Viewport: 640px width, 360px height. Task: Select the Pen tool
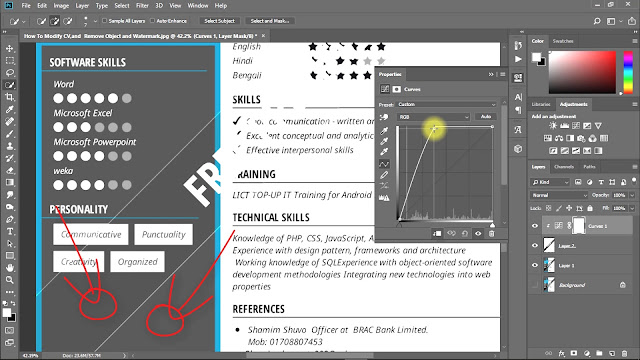(10, 219)
